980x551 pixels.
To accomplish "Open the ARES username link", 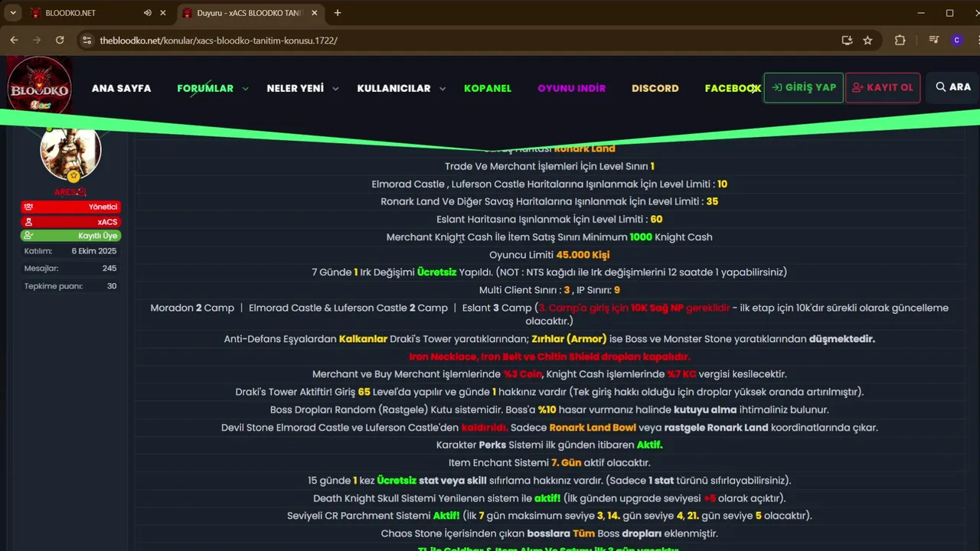I will [70, 192].
